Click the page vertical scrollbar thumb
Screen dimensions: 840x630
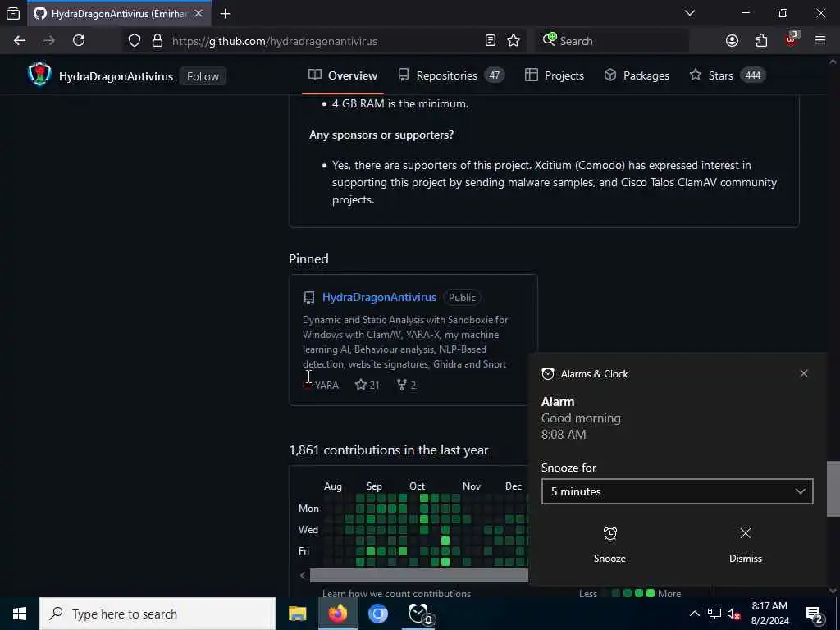coord(833,489)
